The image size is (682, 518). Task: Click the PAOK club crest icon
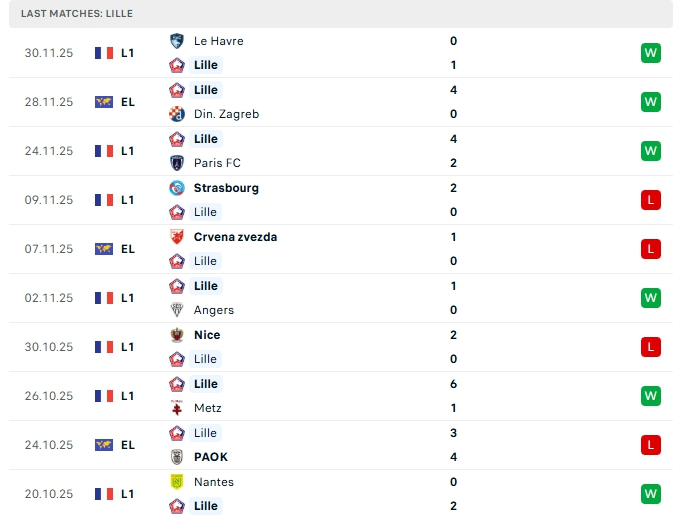coord(177,457)
